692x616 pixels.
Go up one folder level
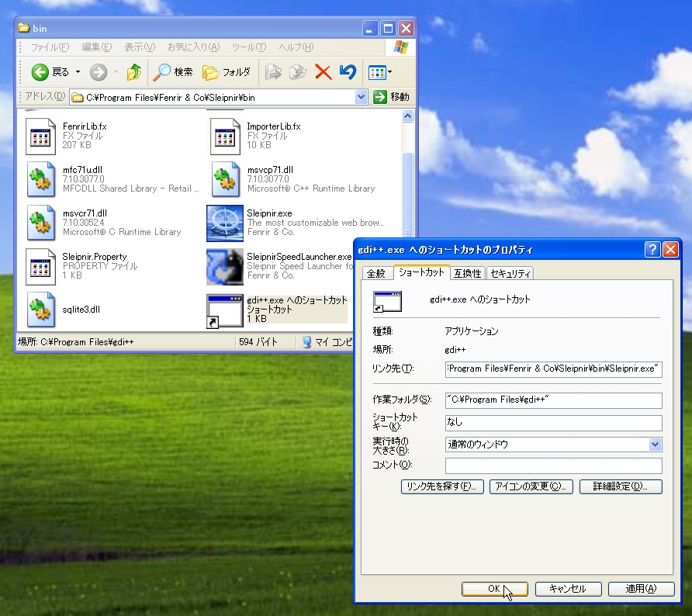[x=133, y=72]
